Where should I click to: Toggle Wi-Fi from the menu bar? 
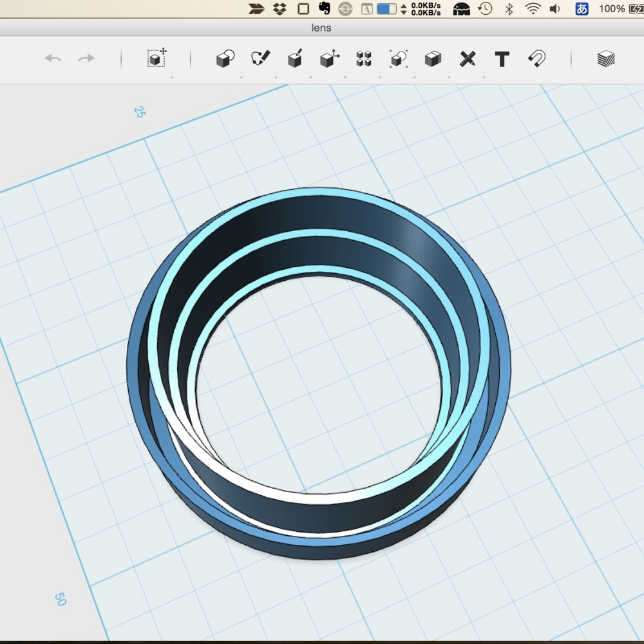[x=533, y=9]
